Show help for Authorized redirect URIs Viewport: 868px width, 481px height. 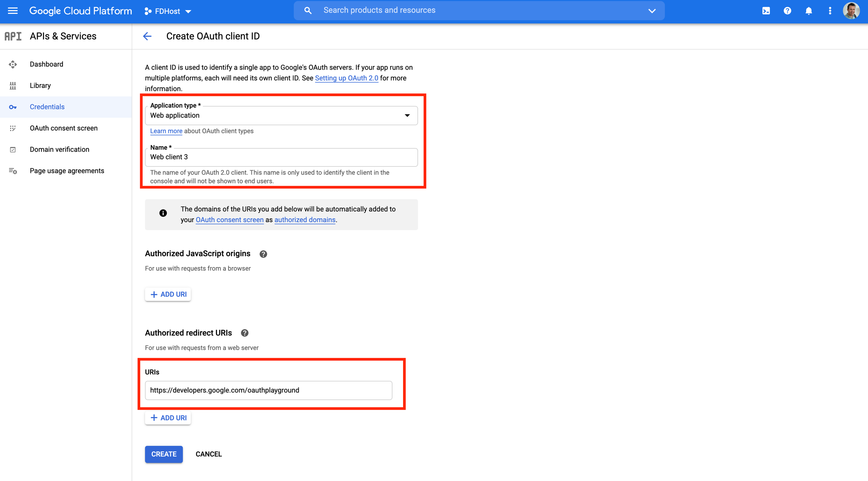[x=245, y=333]
